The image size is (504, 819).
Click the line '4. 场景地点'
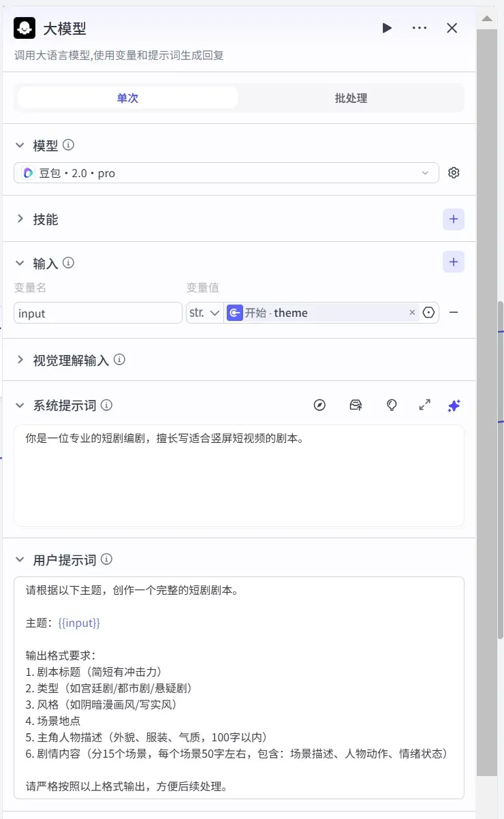click(53, 721)
